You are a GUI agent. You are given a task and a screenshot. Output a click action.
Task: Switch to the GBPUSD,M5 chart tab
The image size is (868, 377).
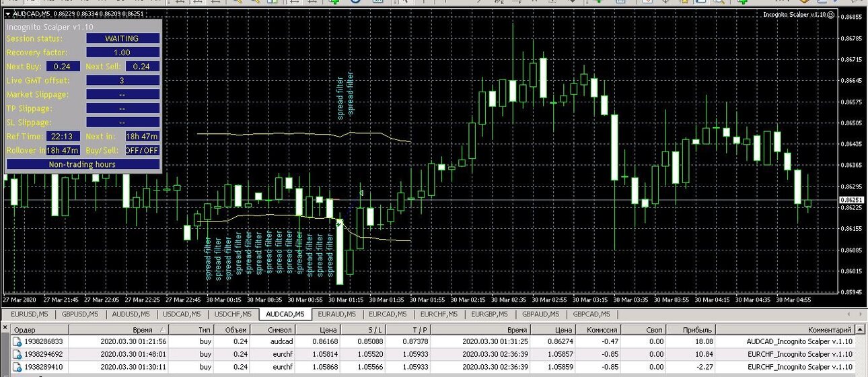pos(79,314)
